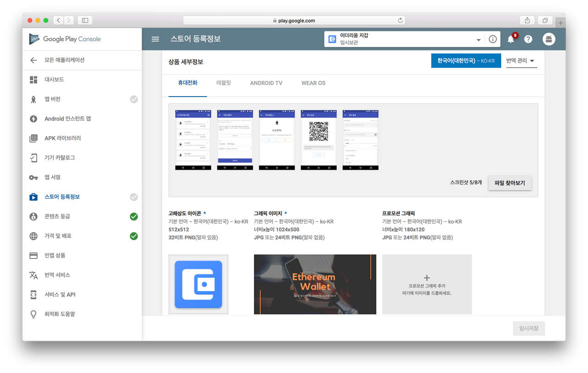588x373 pixels.
Task: Open notifications via the bell icon
Action: pyautogui.click(x=510, y=39)
